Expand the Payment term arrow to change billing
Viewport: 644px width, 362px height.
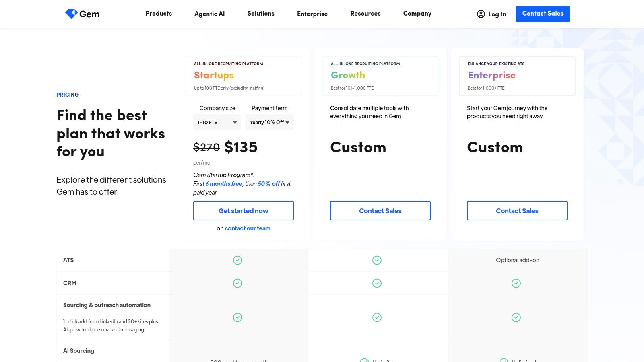[x=287, y=122]
